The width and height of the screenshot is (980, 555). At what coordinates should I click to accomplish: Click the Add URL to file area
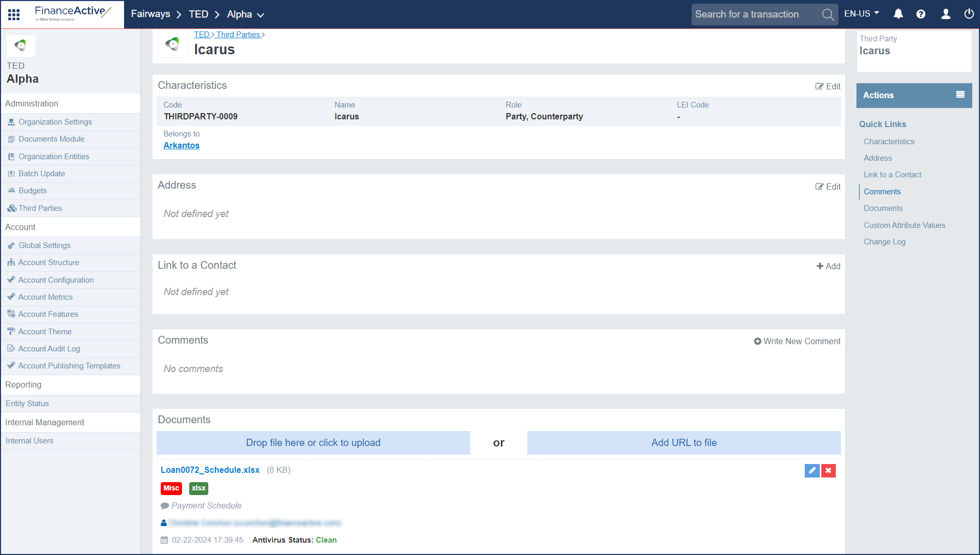point(683,443)
